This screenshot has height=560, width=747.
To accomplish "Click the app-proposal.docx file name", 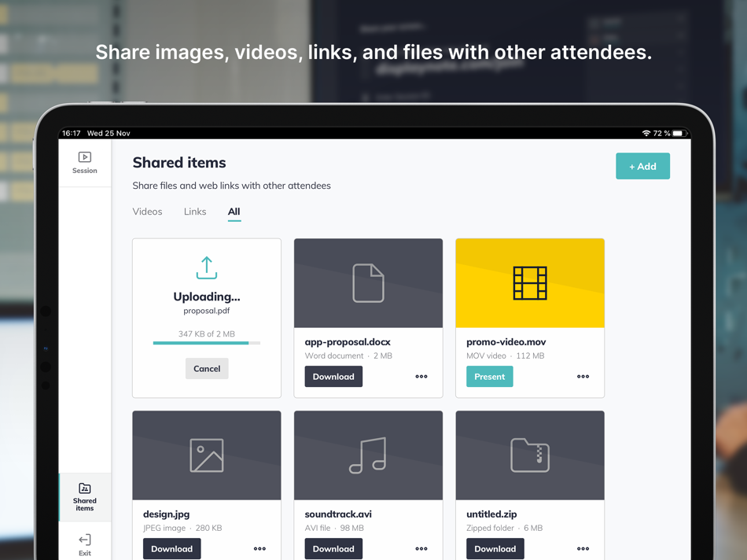I will (348, 341).
